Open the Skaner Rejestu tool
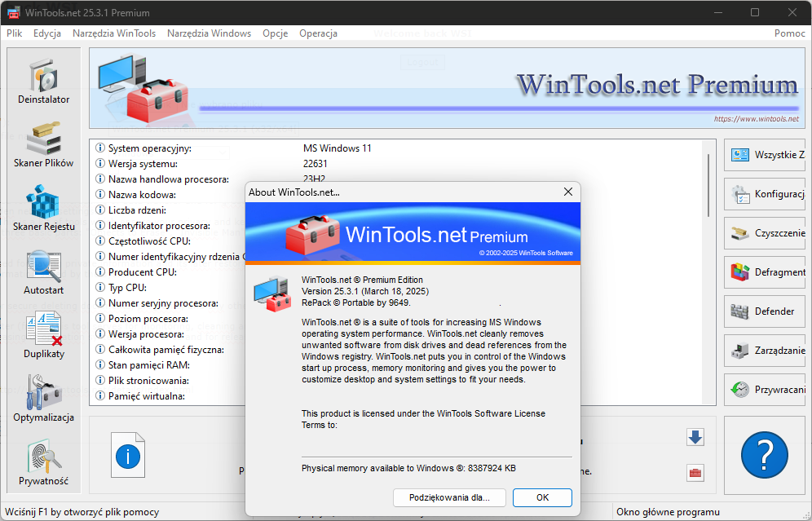Viewport: 812px width, 521px height. pos(43,209)
